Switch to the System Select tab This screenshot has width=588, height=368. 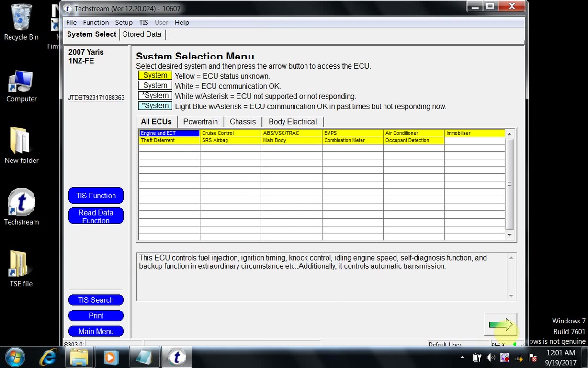coord(91,34)
